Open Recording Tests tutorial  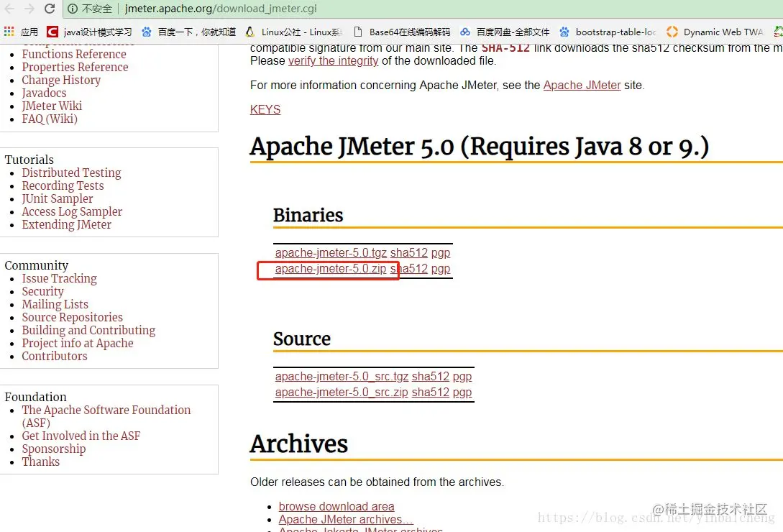coord(63,185)
